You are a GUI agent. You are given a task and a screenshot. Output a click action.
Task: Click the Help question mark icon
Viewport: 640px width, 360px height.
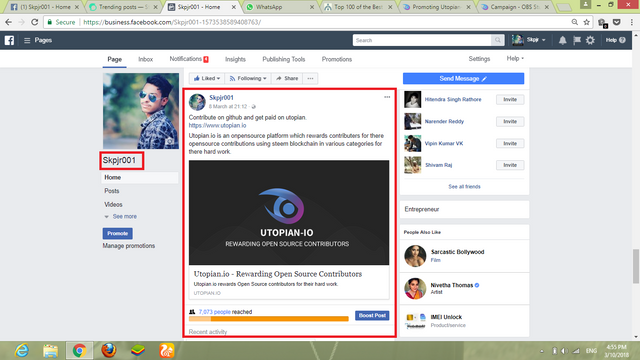pyautogui.click(x=622, y=40)
